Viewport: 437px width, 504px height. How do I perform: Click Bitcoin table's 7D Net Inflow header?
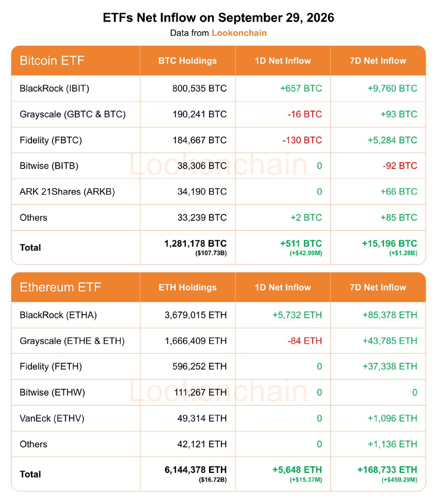378,60
